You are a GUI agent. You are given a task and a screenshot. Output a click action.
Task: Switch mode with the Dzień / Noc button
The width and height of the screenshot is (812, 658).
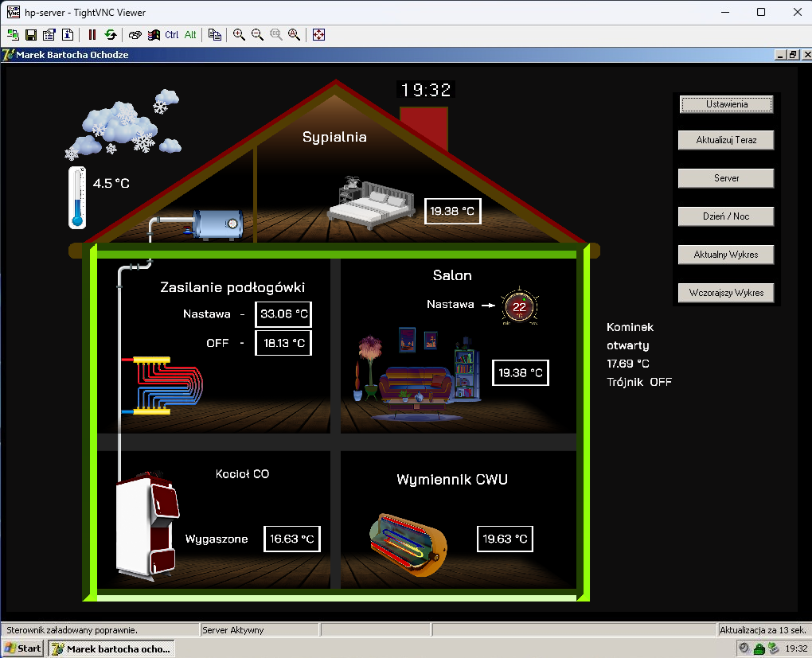pos(726,216)
